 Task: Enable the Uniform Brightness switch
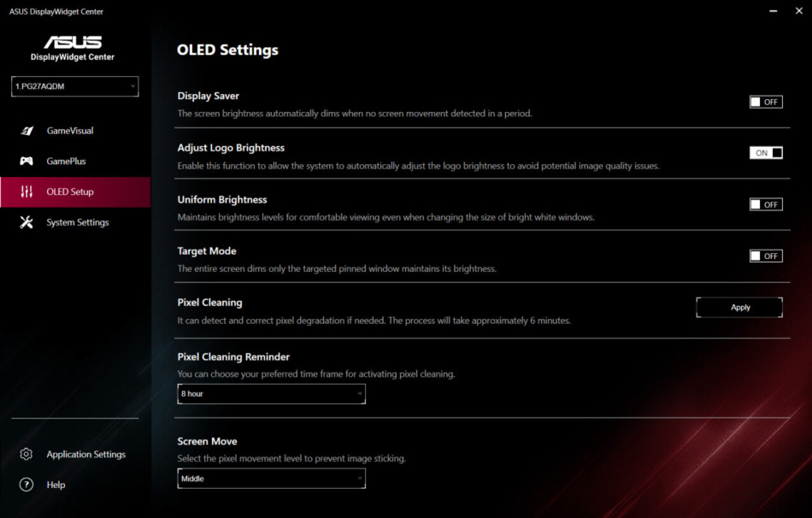pos(765,204)
